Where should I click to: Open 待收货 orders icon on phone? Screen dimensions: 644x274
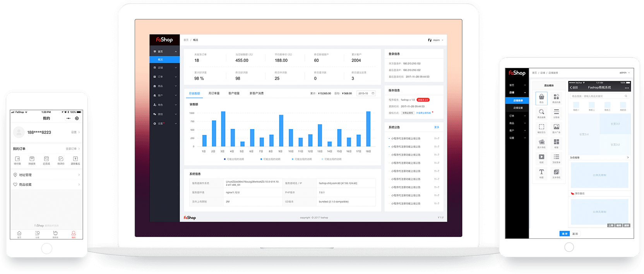tap(32, 159)
